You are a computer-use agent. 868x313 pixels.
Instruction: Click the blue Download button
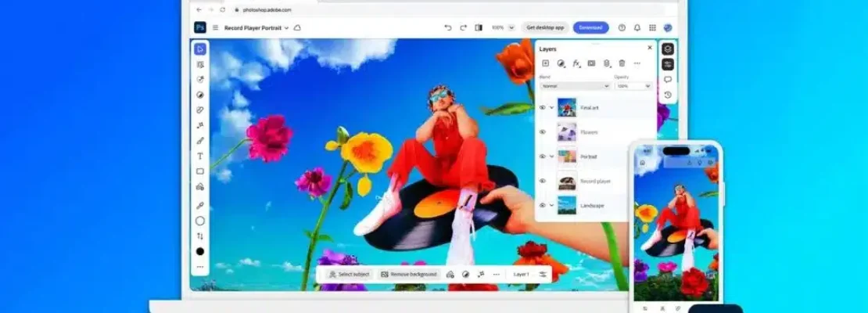(x=590, y=27)
